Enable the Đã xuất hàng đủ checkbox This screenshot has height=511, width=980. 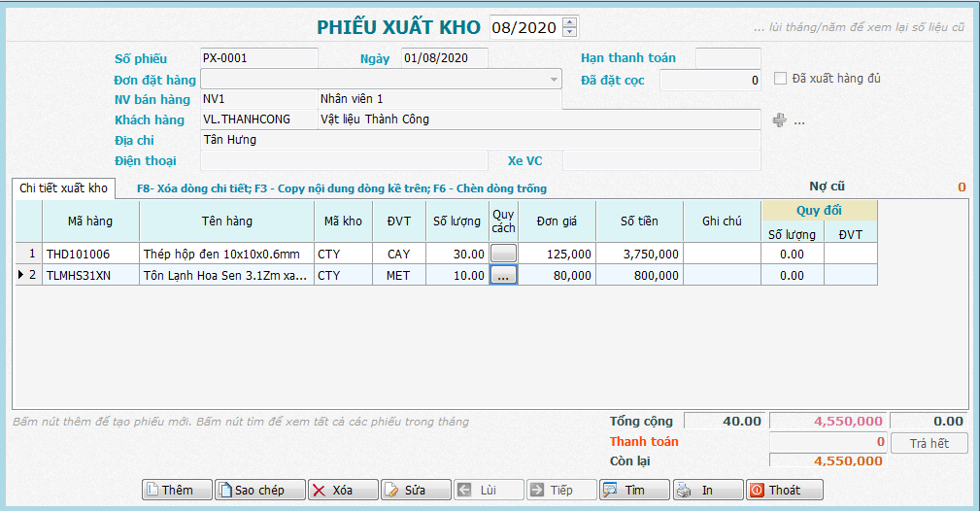pos(780,79)
